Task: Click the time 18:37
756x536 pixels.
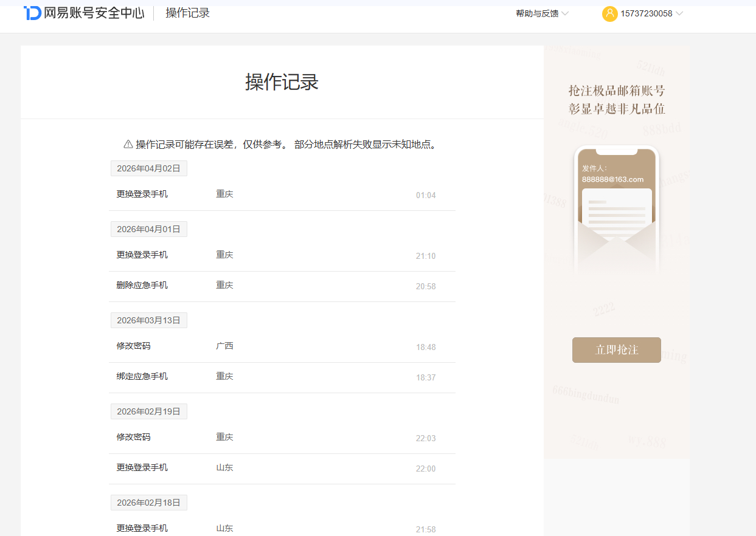Action: pyautogui.click(x=426, y=377)
